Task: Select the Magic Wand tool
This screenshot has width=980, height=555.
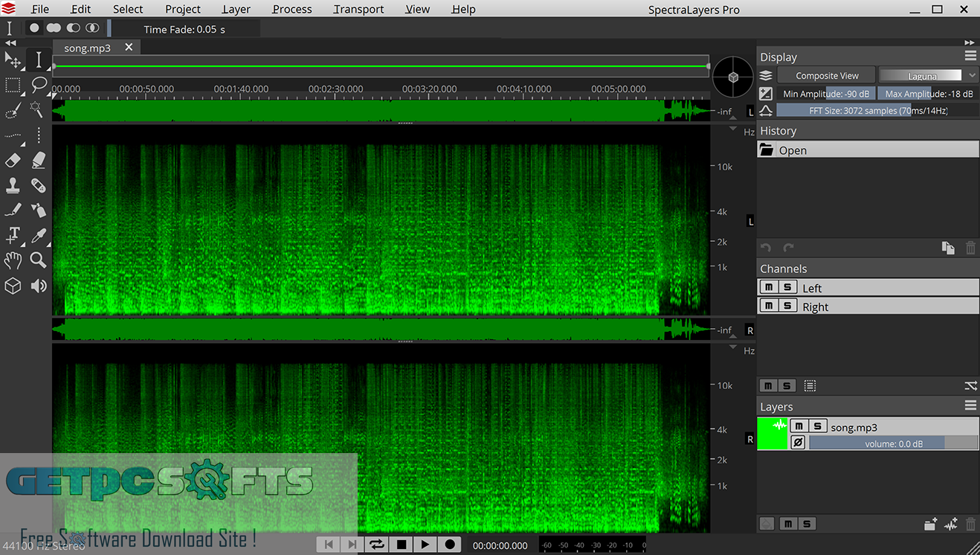Action: [37, 110]
